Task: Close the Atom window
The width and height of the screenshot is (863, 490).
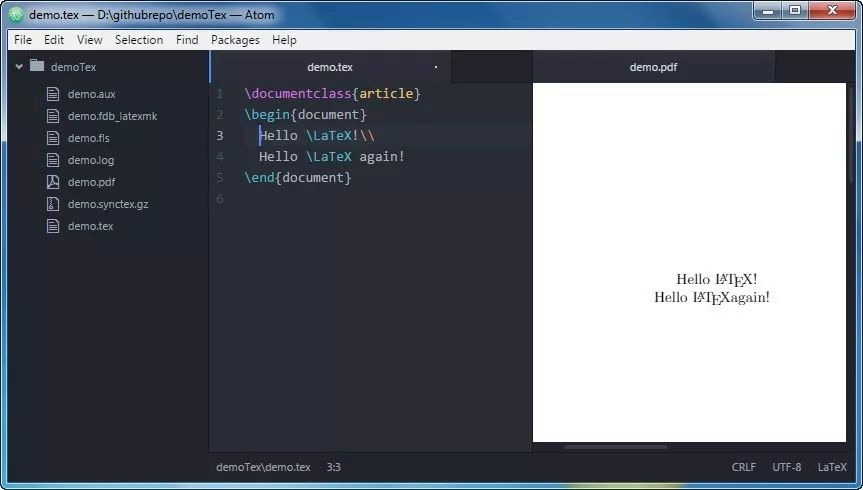Action: point(832,10)
